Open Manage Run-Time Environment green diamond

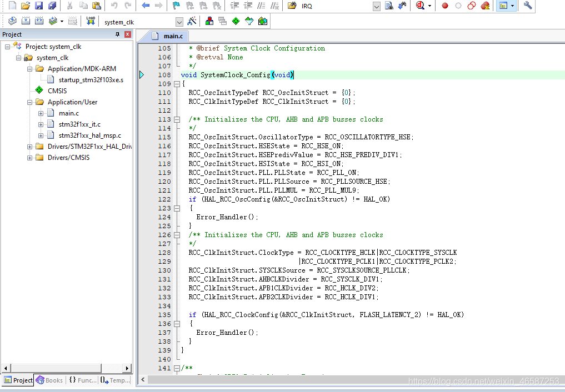coord(236,21)
